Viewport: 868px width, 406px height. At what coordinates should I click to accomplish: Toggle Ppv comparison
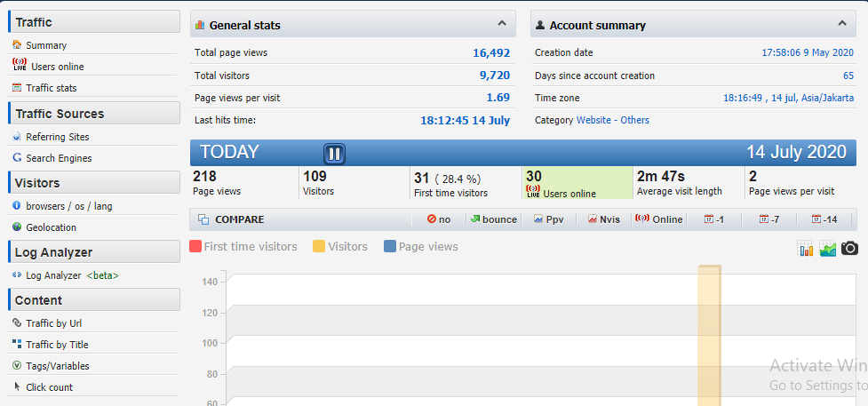[x=548, y=219]
